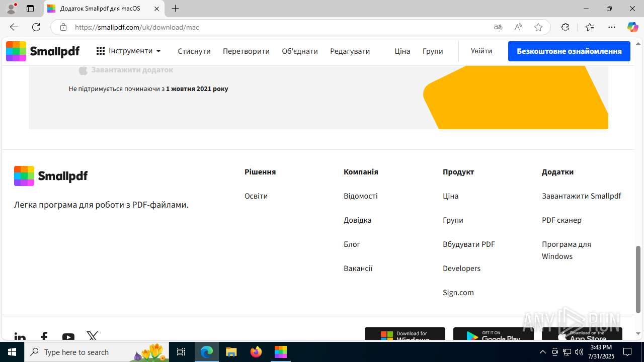The image size is (644, 362).
Task: Open the tab actions menu icon
Action: 30,9
